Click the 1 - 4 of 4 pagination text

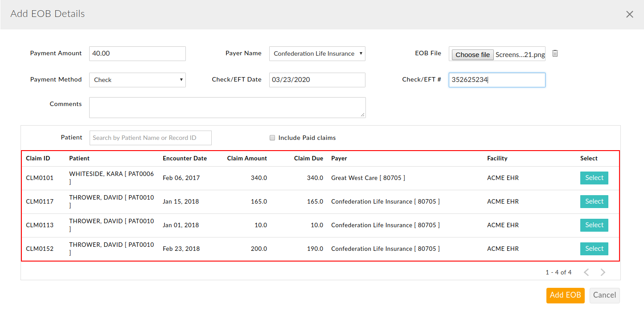click(558, 272)
